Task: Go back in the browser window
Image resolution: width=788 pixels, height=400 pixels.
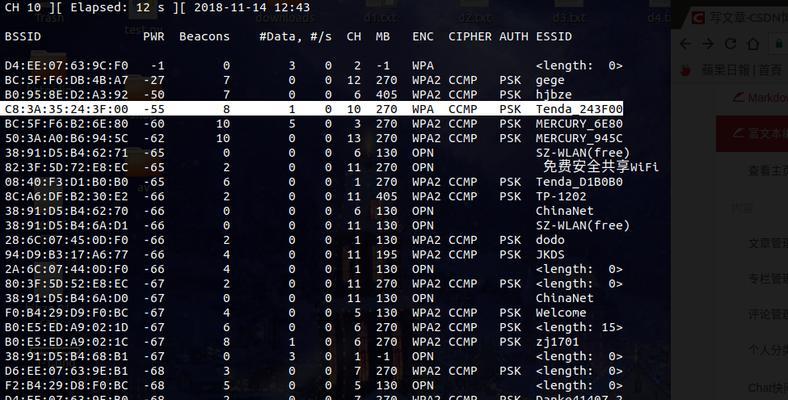Action: coord(685,44)
